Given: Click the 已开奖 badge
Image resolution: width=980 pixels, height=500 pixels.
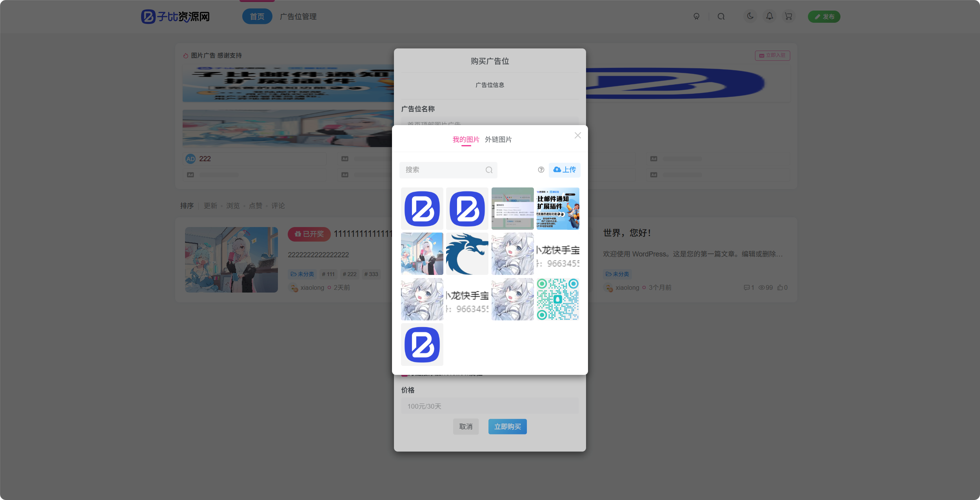Looking at the screenshot, I should [x=309, y=234].
